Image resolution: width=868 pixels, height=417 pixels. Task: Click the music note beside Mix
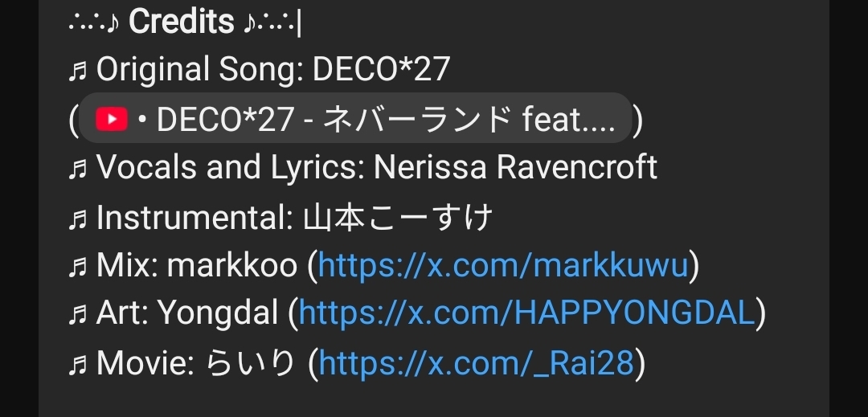click(x=78, y=266)
